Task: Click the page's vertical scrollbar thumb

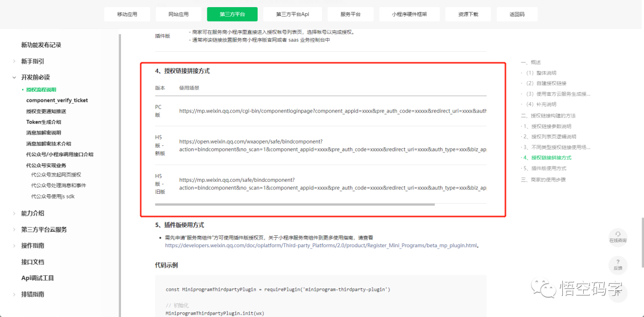Action: [642, 243]
